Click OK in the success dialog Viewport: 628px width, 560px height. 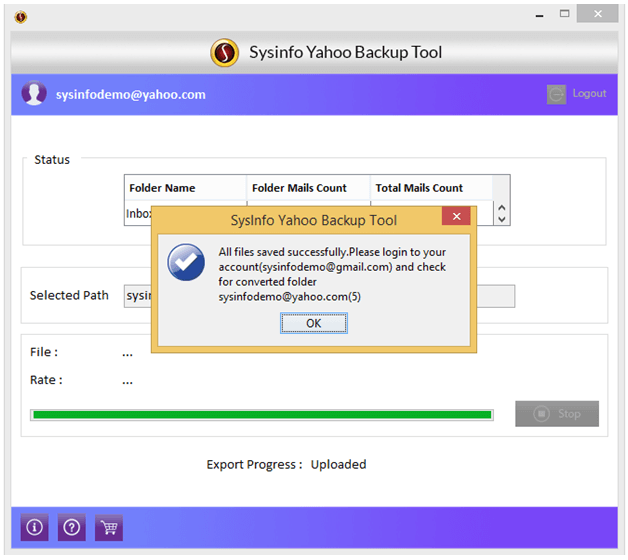coord(314,323)
